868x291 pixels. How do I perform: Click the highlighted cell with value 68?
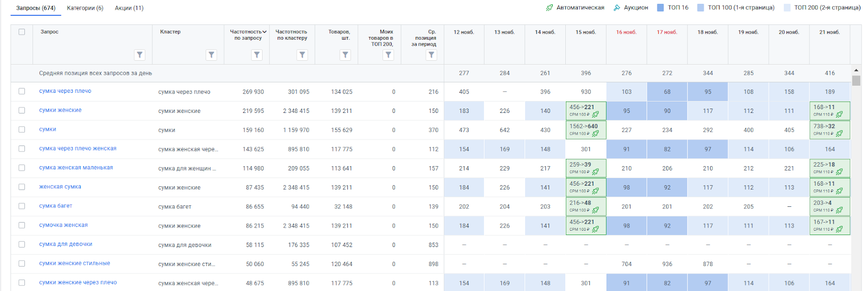pyautogui.click(x=667, y=92)
